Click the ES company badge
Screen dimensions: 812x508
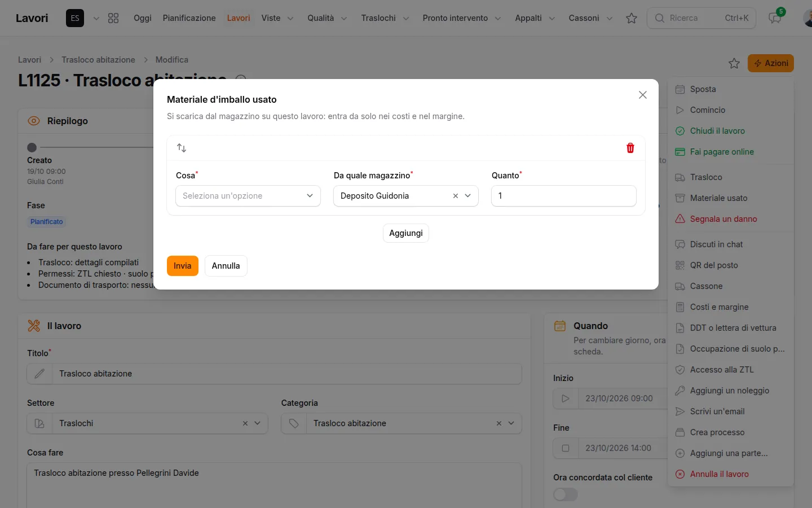pos(75,18)
